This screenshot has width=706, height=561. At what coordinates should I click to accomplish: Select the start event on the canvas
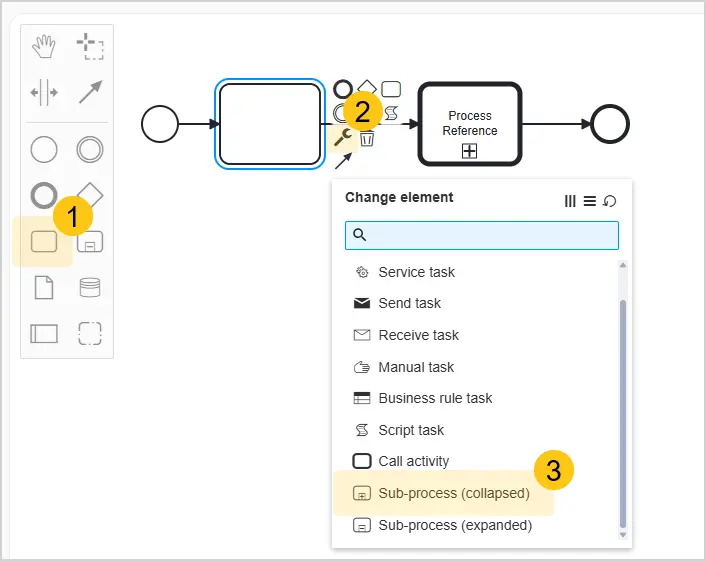click(160, 124)
